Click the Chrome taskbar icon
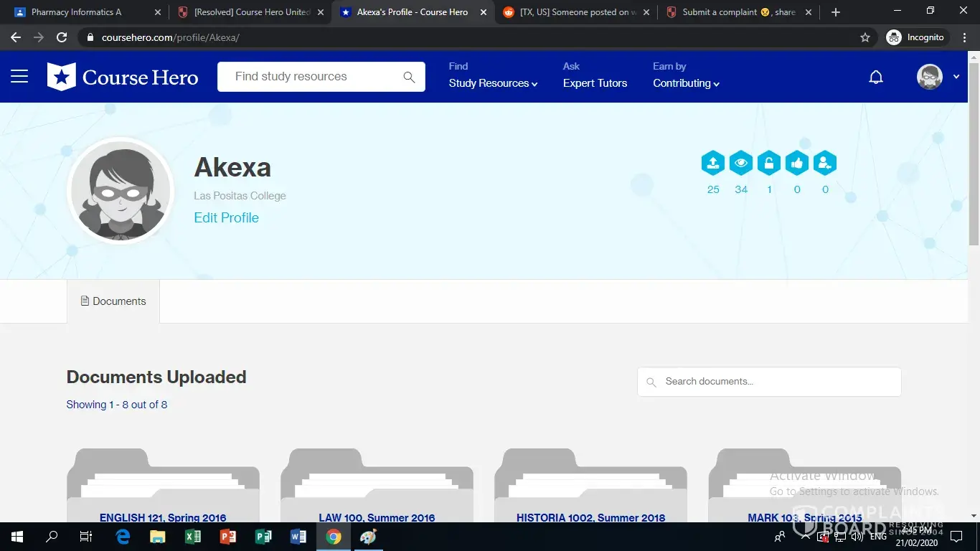 click(334, 537)
